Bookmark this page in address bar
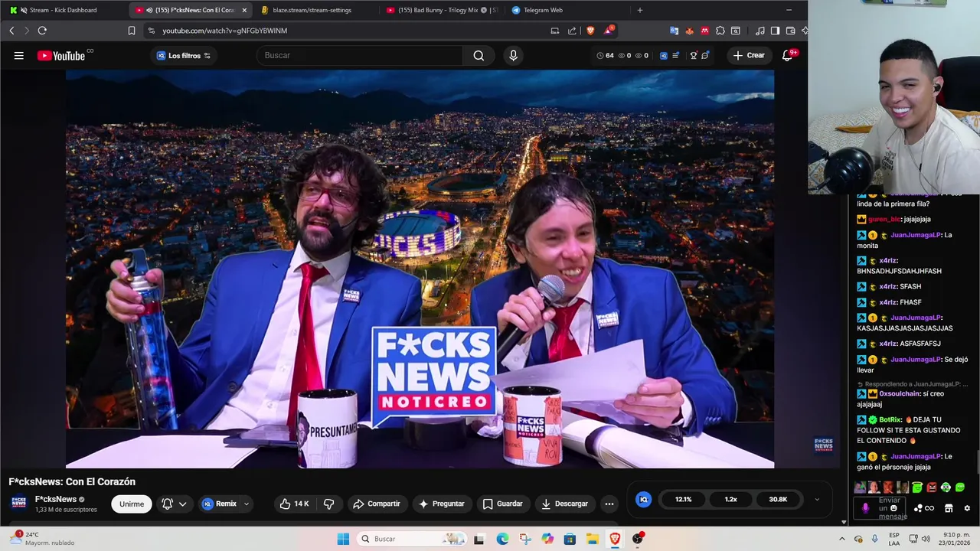This screenshot has width=980, height=551. click(x=132, y=31)
